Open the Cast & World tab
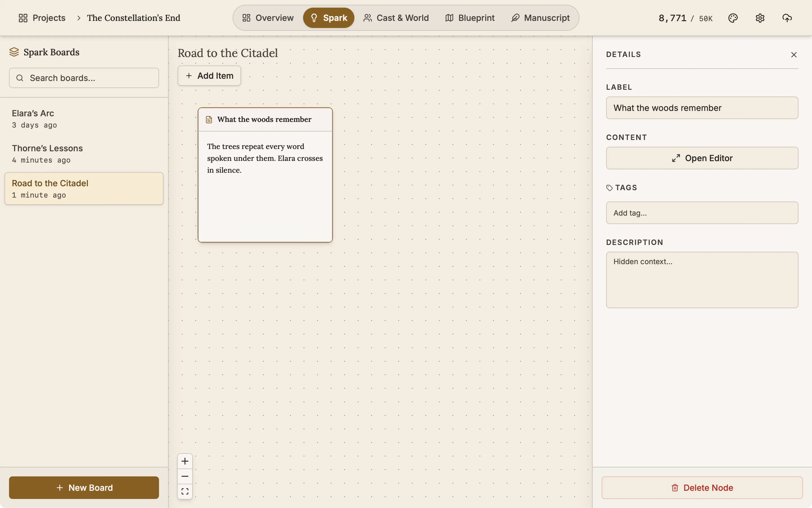812x508 pixels. [x=396, y=18]
